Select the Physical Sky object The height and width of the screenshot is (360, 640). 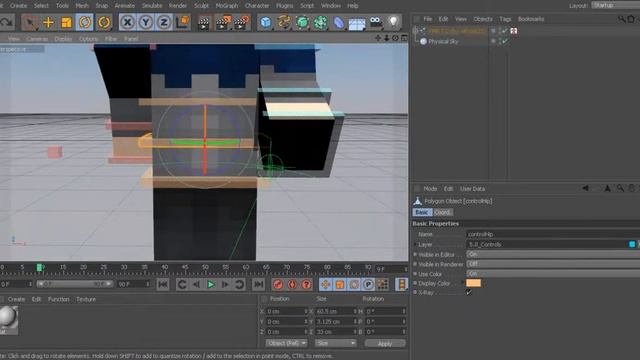click(x=443, y=41)
